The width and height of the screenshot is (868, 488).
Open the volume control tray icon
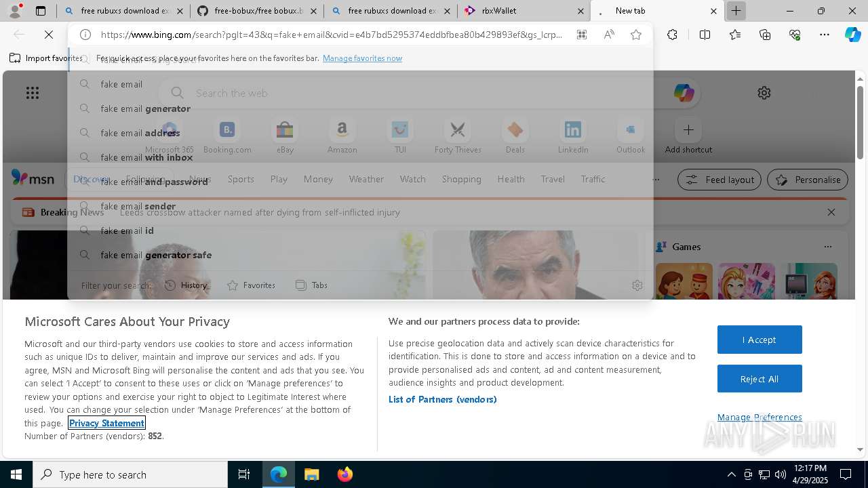pyautogui.click(x=781, y=474)
